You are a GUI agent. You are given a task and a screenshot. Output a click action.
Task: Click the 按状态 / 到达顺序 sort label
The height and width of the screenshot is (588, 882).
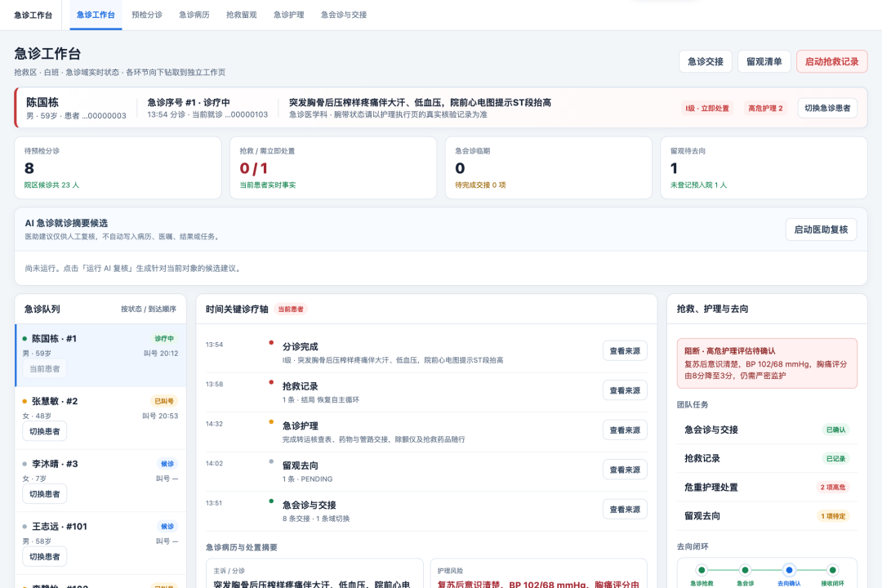click(x=149, y=309)
